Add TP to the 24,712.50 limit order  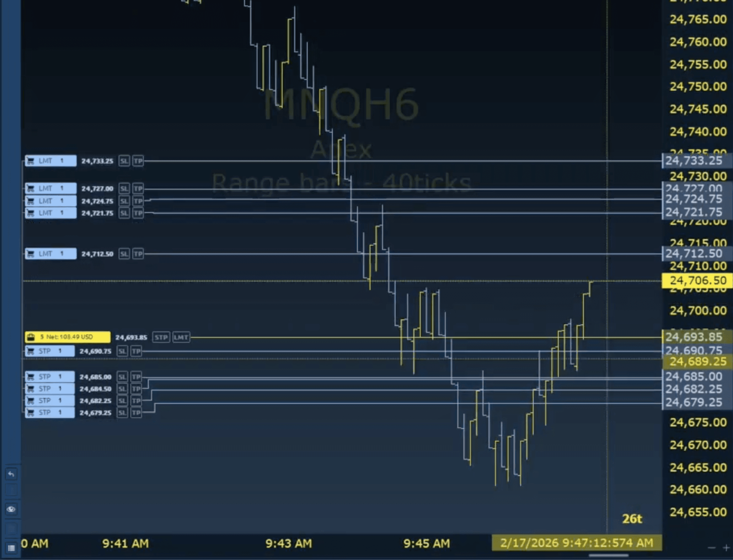(138, 254)
